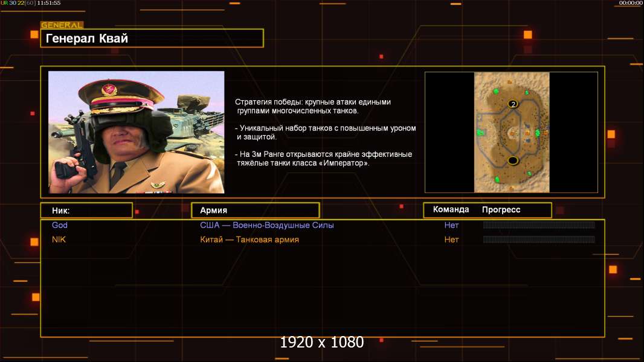Select player God in the list
Screen dimensions: 644x362
[60, 225]
